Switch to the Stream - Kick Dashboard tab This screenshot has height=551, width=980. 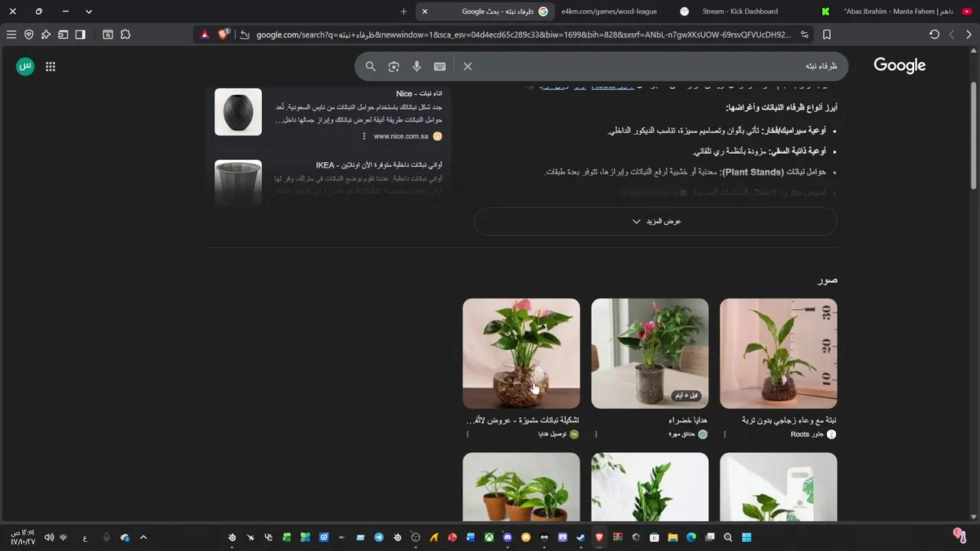[x=739, y=11]
